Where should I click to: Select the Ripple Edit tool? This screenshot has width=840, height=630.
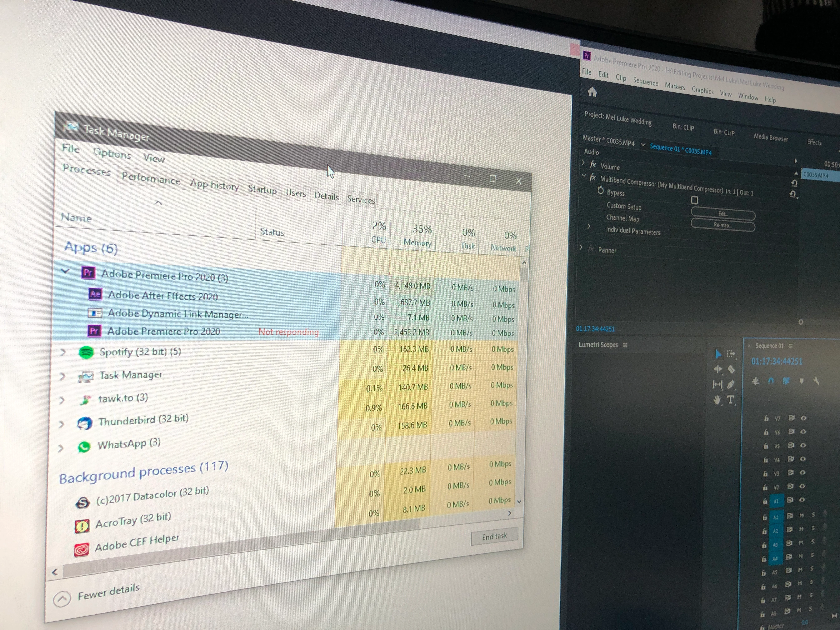[718, 369]
